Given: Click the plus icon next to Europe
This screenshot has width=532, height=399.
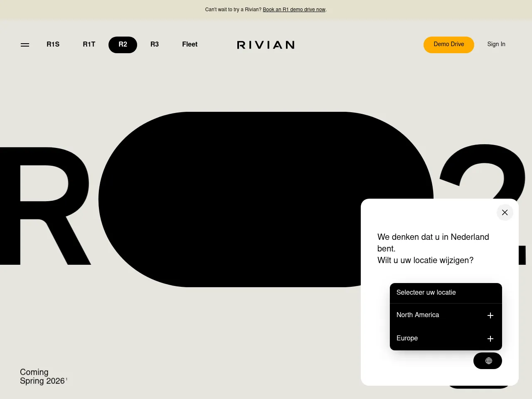Looking at the screenshot, I should [490, 339].
